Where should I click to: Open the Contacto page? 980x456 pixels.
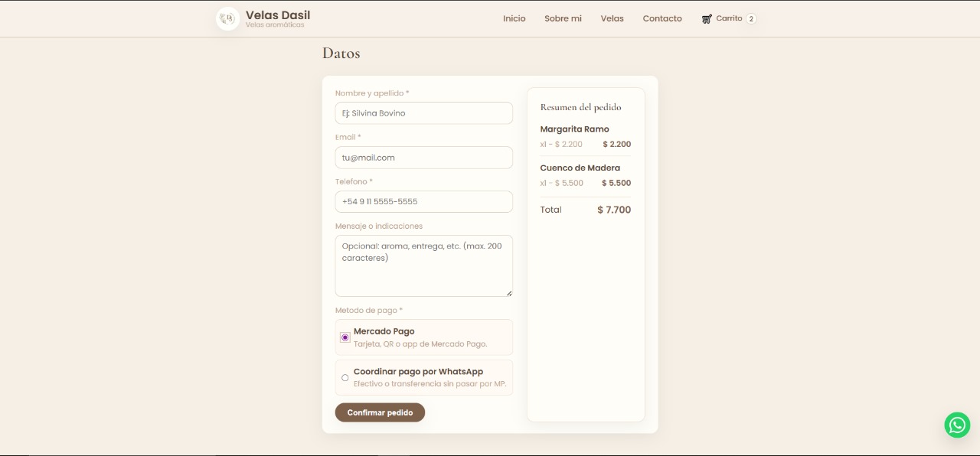click(662, 18)
